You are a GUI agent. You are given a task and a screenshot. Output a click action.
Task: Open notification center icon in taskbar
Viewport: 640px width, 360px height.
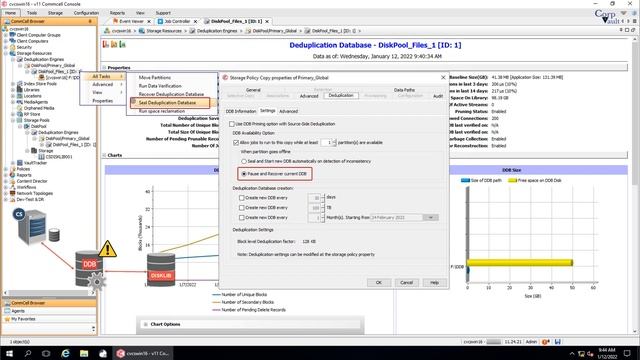[627, 353]
